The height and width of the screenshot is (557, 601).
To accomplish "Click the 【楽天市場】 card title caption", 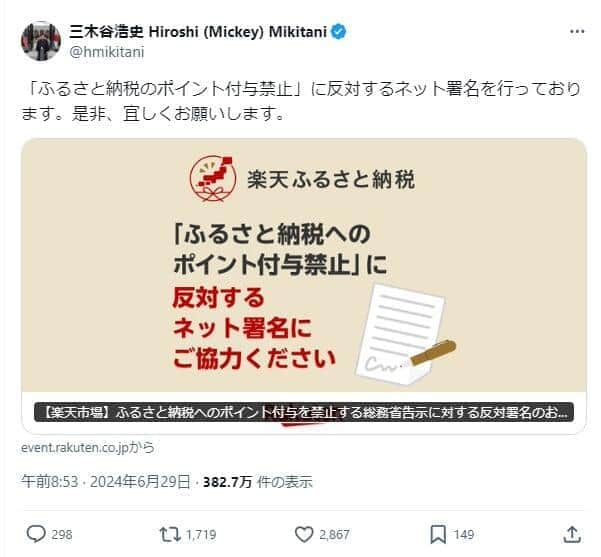I will 304,412.
